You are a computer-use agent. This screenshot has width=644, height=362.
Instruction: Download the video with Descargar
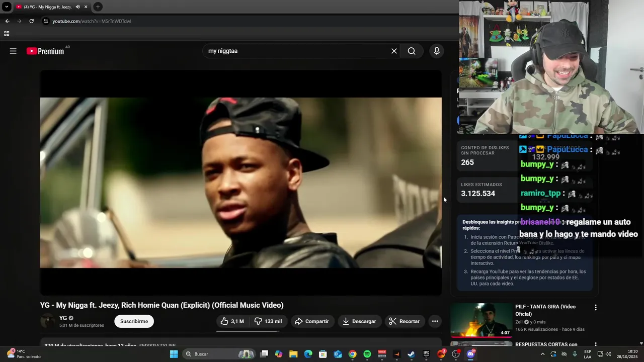(x=360, y=321)
